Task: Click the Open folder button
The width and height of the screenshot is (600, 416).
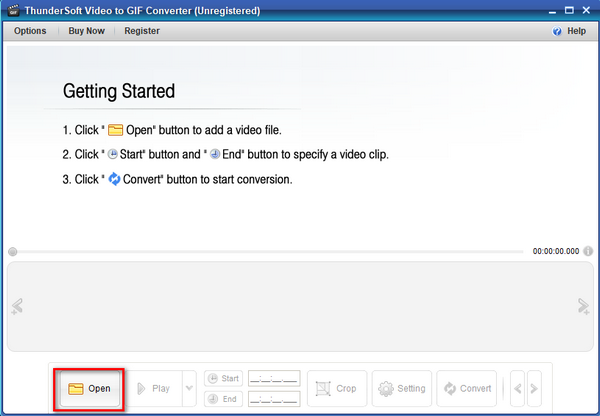Action: point(89,388)
